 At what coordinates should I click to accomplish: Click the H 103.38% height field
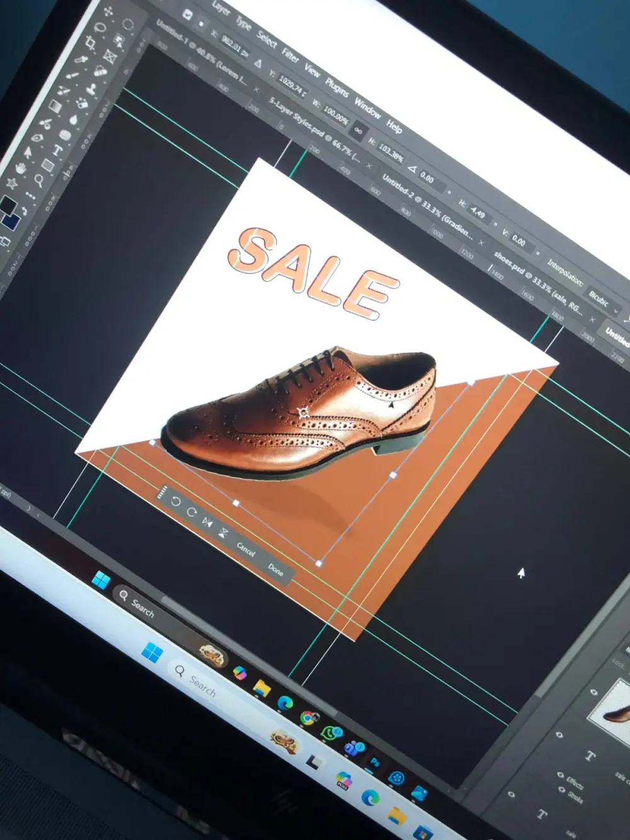tap(391, 153)
